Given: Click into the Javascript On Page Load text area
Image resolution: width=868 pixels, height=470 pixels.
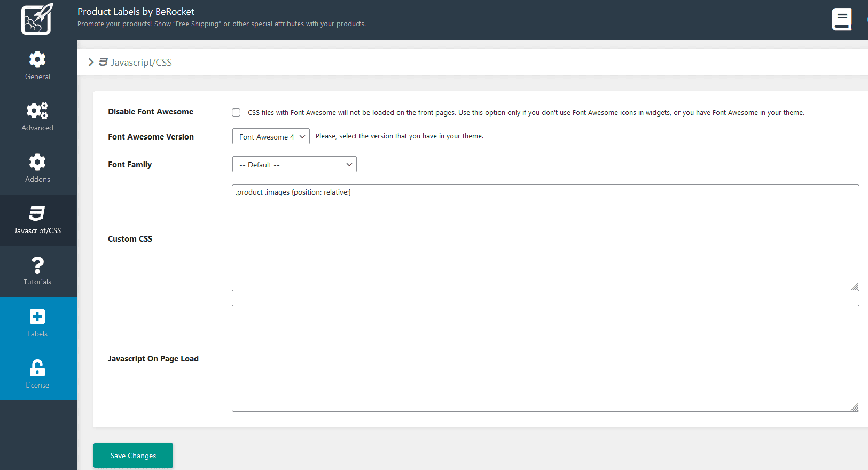Looking at the screenshot, I should [545, 358].
